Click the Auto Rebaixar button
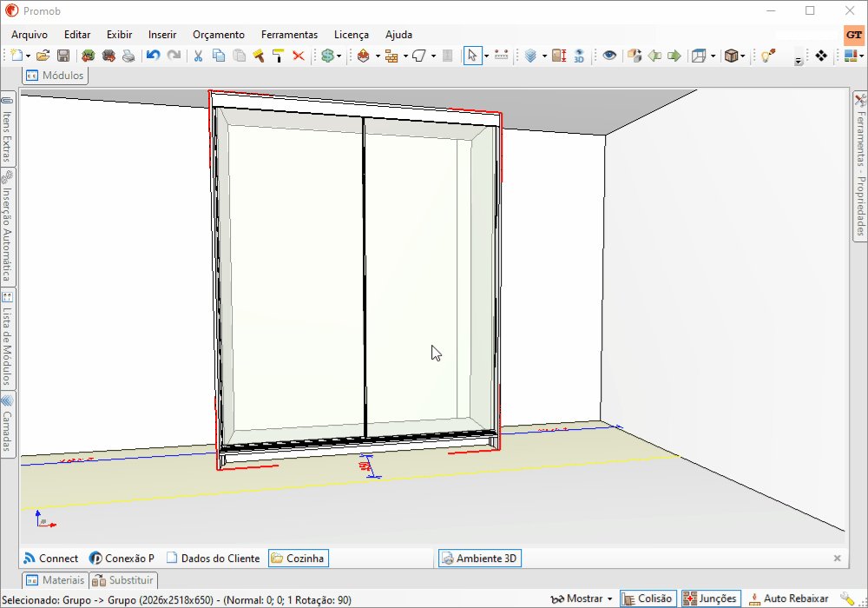The height and width of the screenshot is (608, 868). 788,598
